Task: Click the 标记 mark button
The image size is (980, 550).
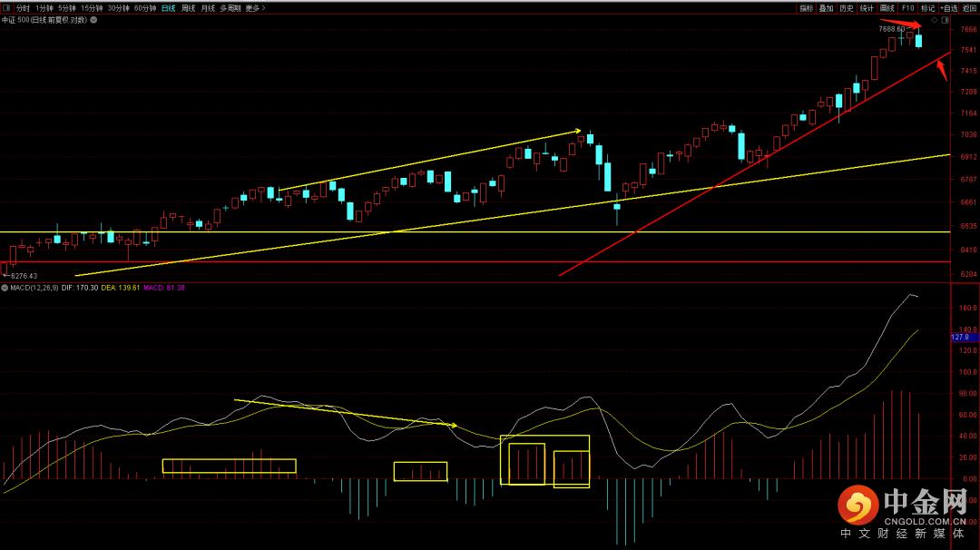Action: pyautogui.click(x=927, y=8)
